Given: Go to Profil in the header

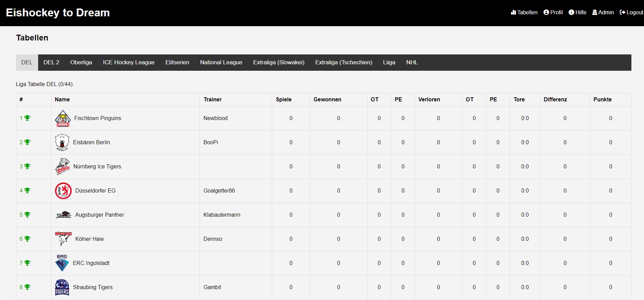Looking at the screenshot, I should (x=553, y=13).
